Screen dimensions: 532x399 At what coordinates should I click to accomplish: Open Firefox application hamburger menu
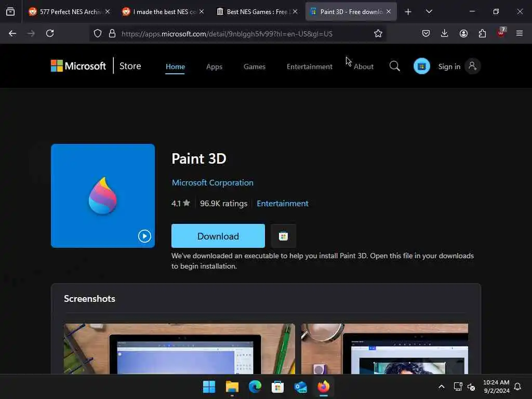coord(520,33)
